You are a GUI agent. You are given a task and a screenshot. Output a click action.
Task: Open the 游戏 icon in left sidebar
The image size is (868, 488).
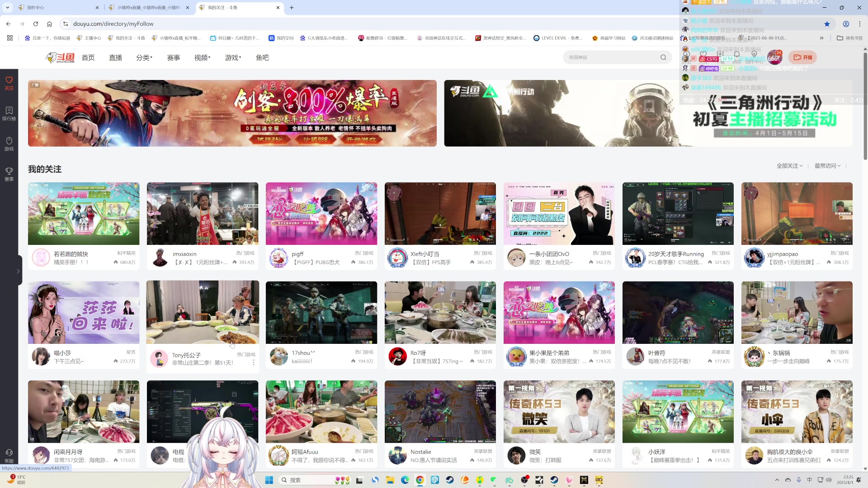click(x=9, y=144)
